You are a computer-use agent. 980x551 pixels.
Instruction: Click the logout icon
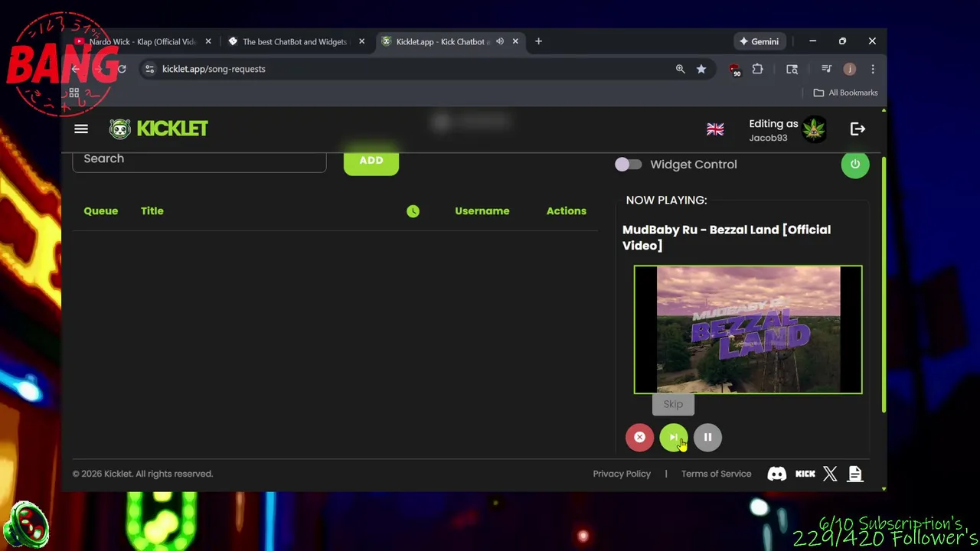tap(857, 129)
